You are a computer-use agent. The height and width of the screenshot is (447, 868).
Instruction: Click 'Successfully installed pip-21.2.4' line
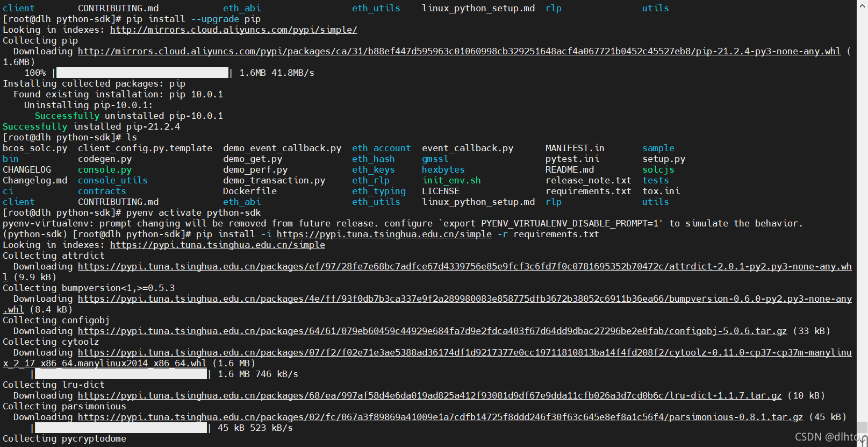[x=91, y=126]
